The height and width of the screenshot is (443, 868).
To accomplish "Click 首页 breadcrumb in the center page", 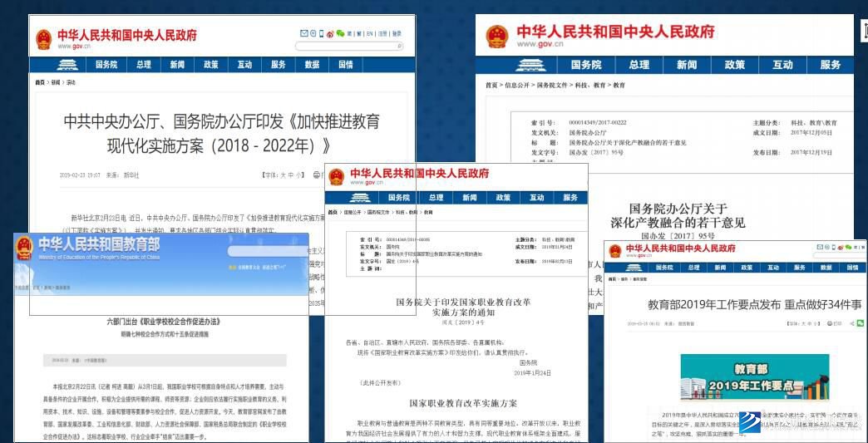I will 332,212.
